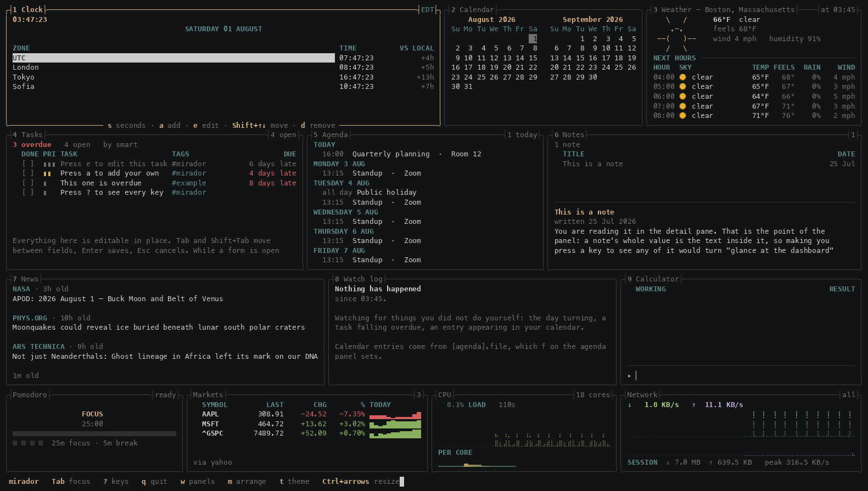The height and width of the screenshot is (491, 868).
Task: Check off 'Press ? to see every key'
Action: pos(28,193)
